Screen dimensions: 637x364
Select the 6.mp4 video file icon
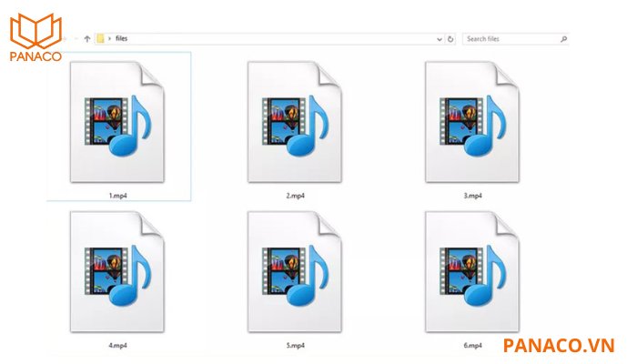[x=472, y=272]
